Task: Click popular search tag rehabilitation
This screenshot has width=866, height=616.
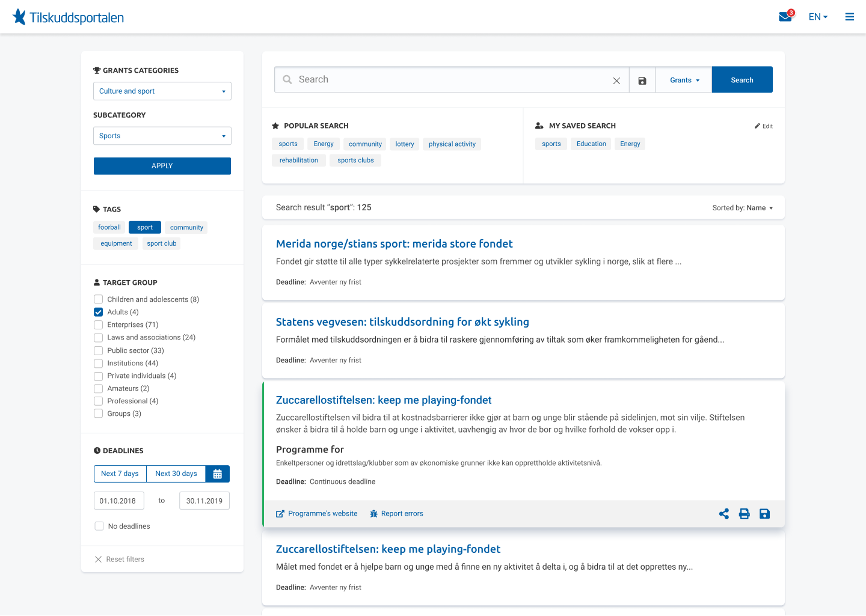Action: point(299,160)
